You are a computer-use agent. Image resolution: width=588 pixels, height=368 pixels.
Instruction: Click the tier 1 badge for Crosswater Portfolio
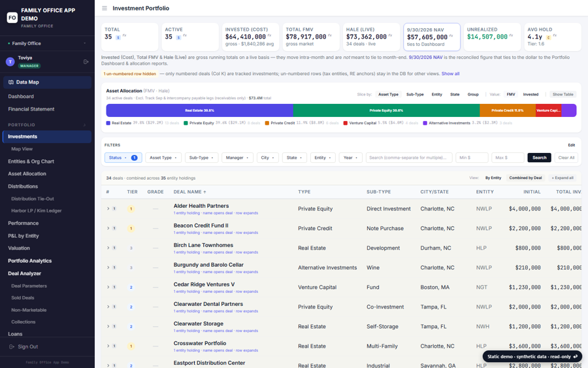coord(131,346)
